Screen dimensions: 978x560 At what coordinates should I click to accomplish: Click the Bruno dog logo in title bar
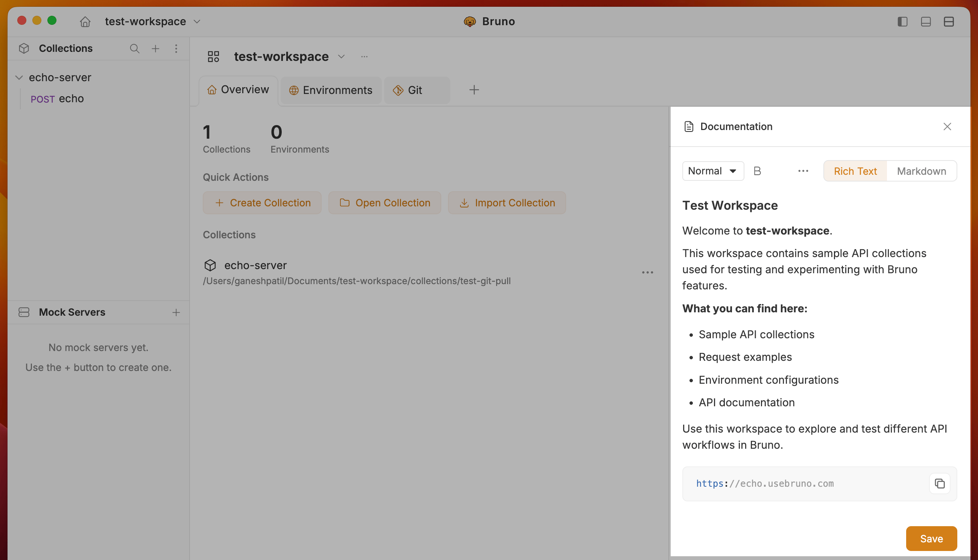pyautogui.click(x=469, y=21)
